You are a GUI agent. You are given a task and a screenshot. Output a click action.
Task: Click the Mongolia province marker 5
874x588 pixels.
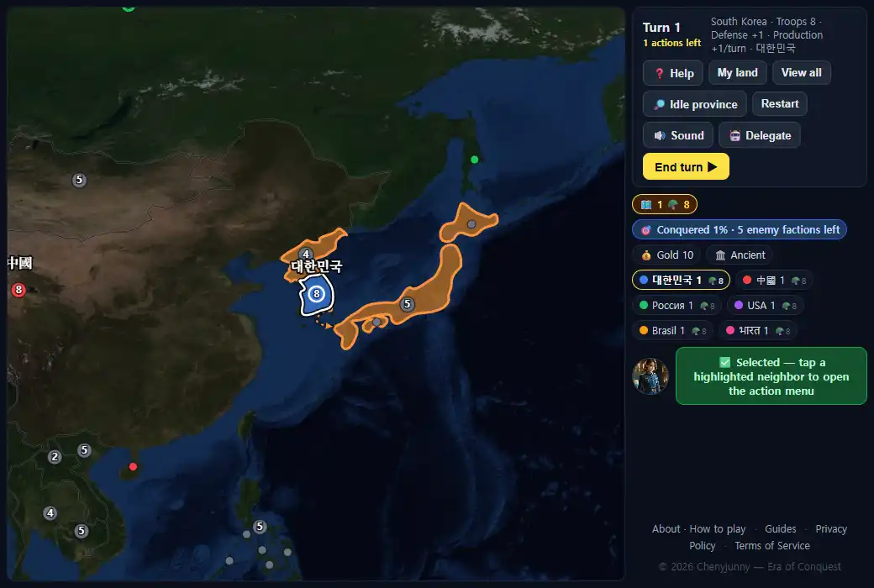coord(79,180)
